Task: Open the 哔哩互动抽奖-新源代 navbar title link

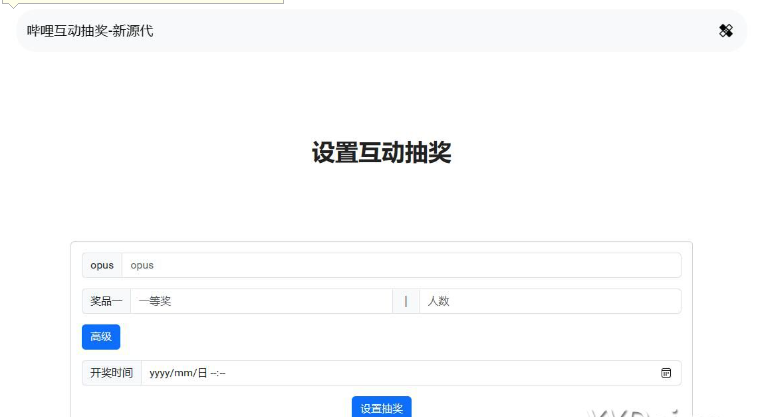Action: tap(90, 31)
